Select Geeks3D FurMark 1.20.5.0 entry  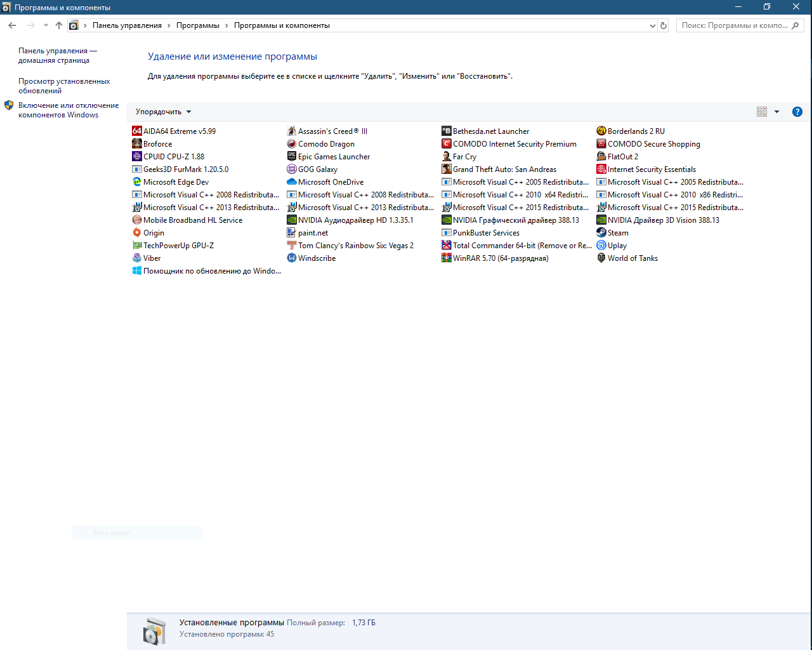[x=180, y=169]
